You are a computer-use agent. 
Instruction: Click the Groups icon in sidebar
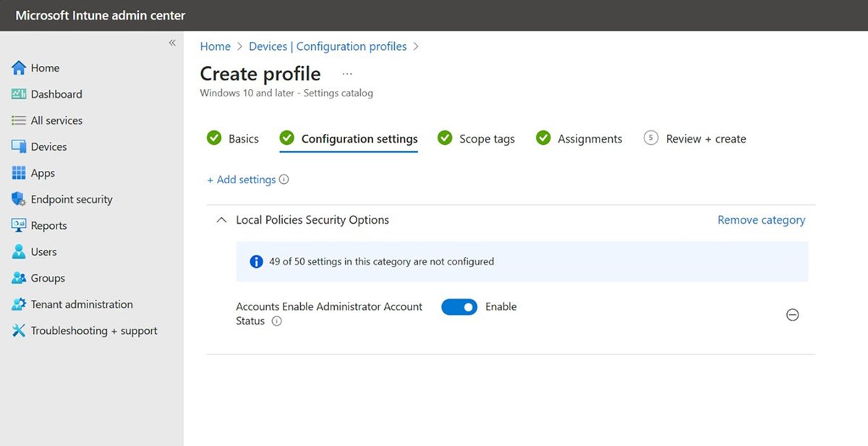(x=19, y=279)
